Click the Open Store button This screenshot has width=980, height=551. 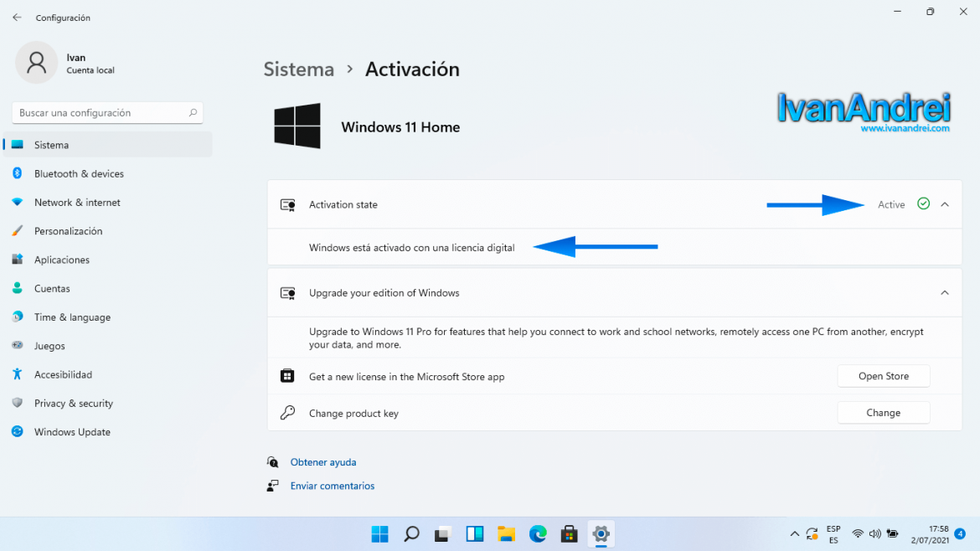pyautogui.click(x=883, y=375)
